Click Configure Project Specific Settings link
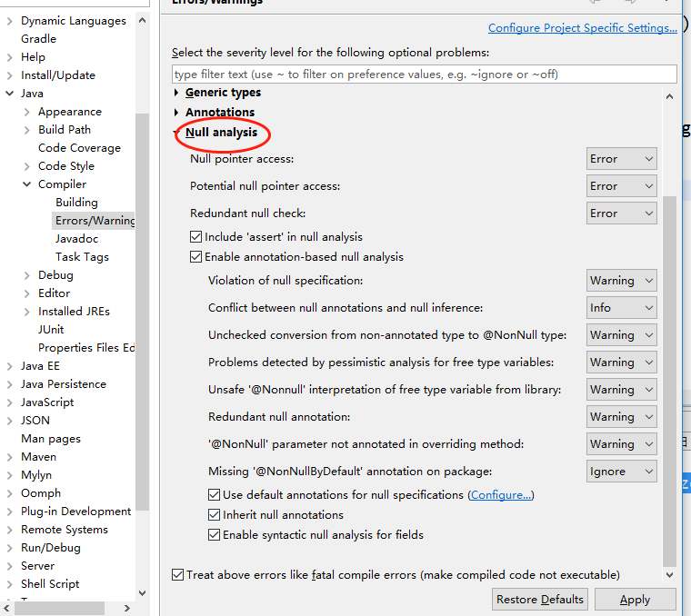691x616 pixels. coord(582,28)
